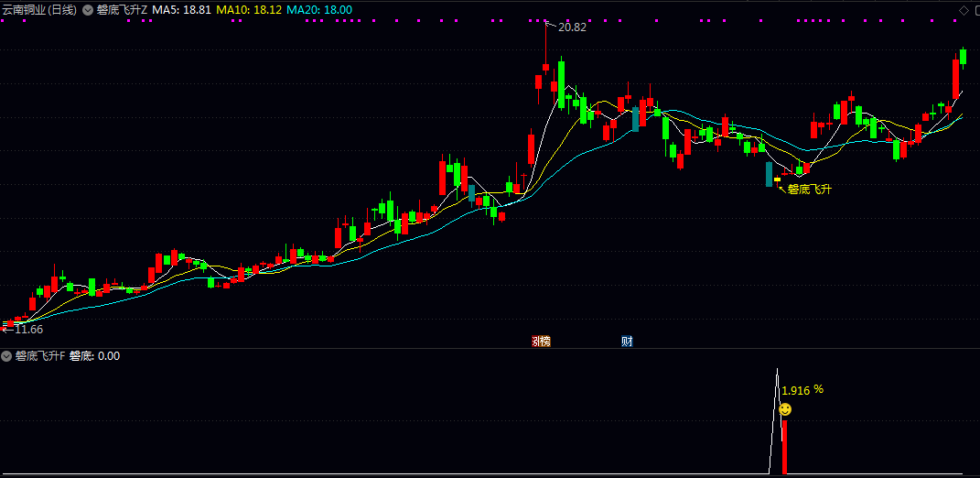Click the 磐底飞升Z indicator name
The height and width of the screenshot is (478, 980).
coord(122,10)
